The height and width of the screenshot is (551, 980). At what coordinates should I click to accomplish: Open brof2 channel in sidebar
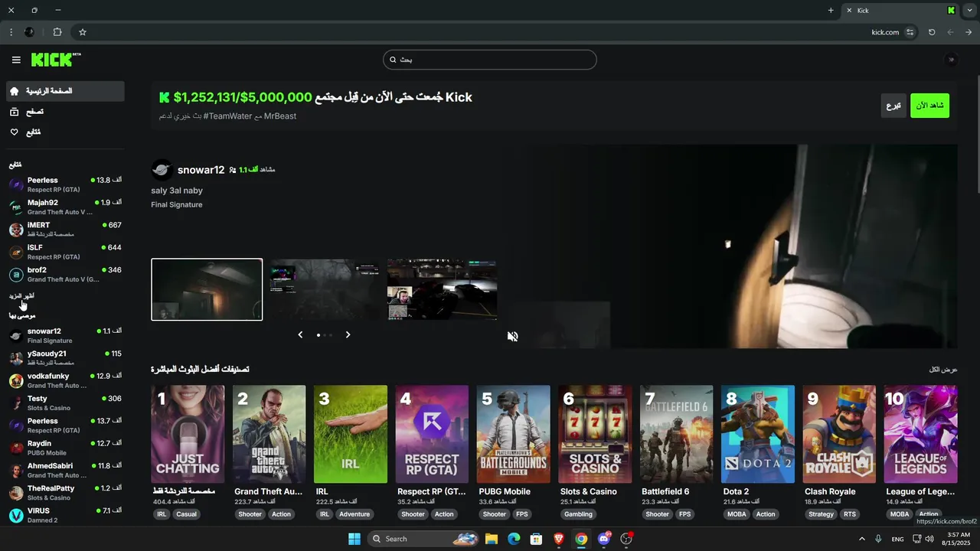[x=65, y=274]
